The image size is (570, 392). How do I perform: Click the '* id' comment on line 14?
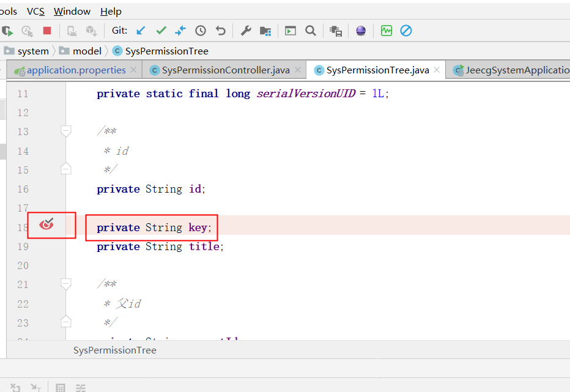pyautogui.click(x=116, y=150)
